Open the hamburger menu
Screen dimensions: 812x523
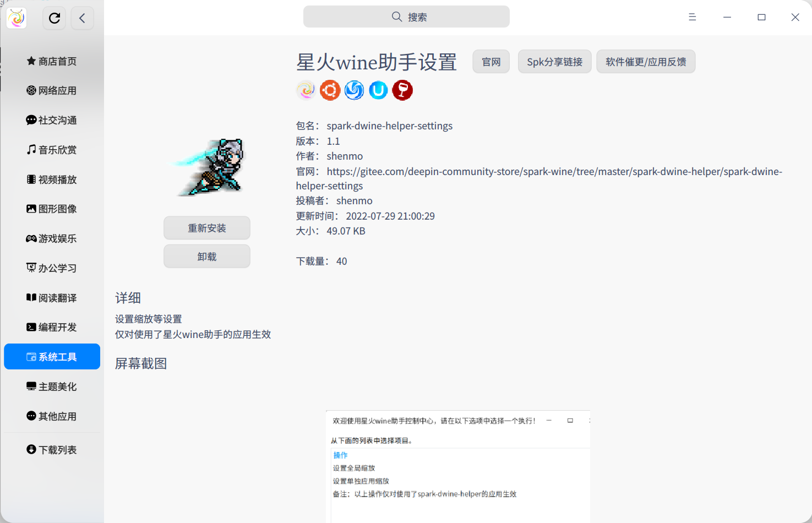point(692,17)
